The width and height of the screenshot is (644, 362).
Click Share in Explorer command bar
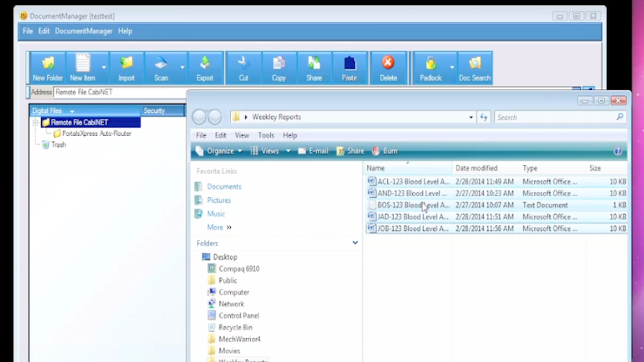350,151
